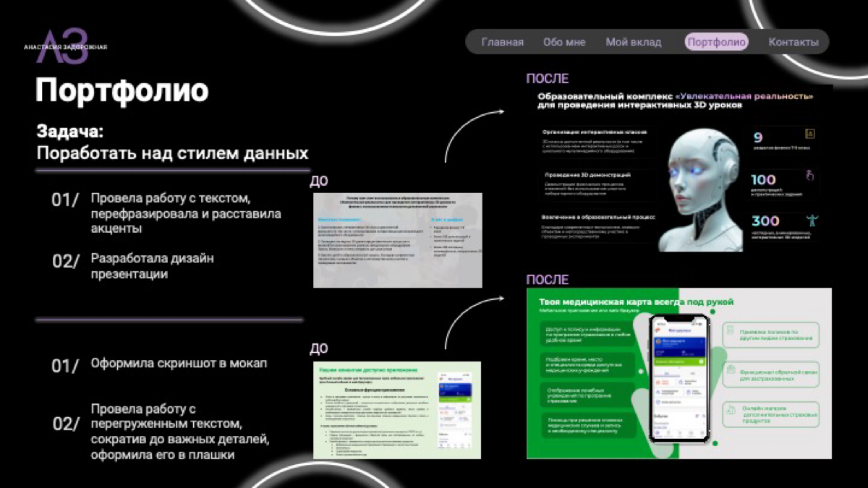Open the ПОСЛЕ green medical-card slide
Viewport: 868px width, 488px height.
click(678, 373)
